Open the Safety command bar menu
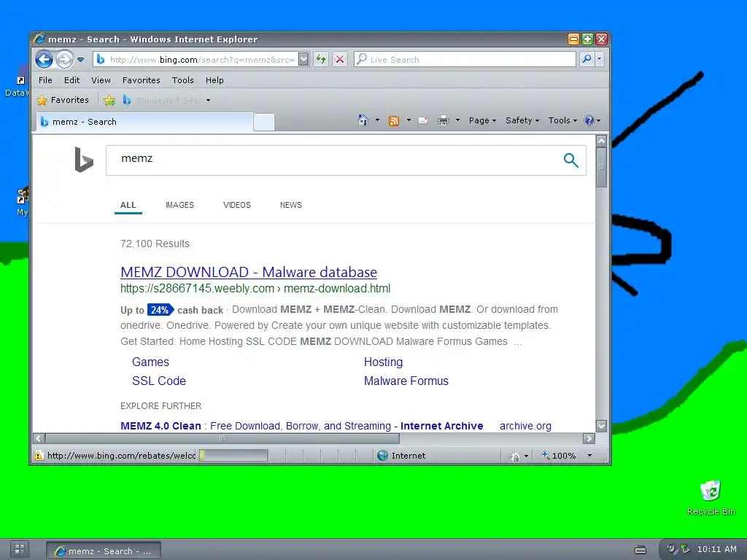The image size is (747, 560). [522, 120]
